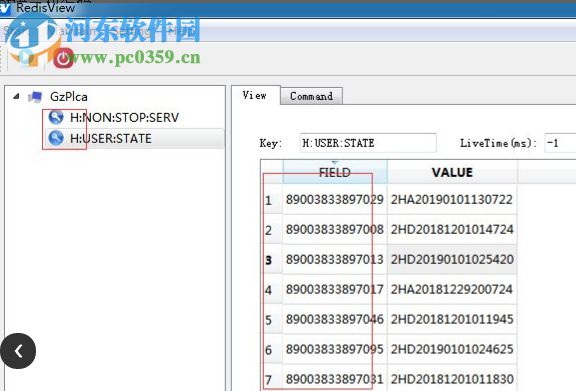Open the H:NON:STOP:SERV key
Image resolution: width=576 pixels, height=391 pixels.
click(x=124, y=118)
